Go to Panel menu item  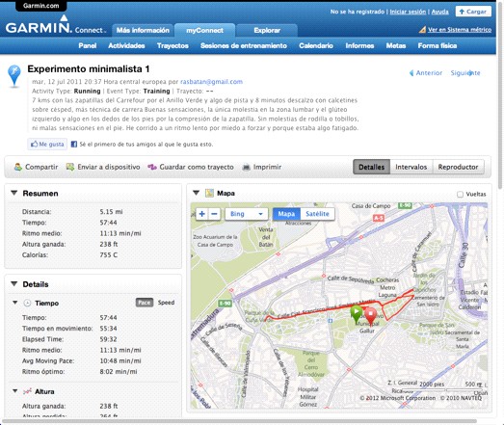88,45
